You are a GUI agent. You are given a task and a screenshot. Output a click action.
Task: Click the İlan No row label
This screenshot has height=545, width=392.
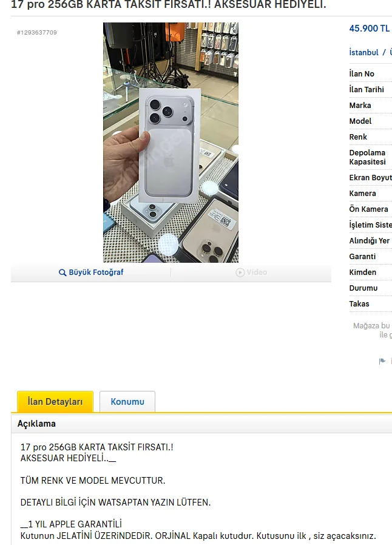[x=362, y=73]
